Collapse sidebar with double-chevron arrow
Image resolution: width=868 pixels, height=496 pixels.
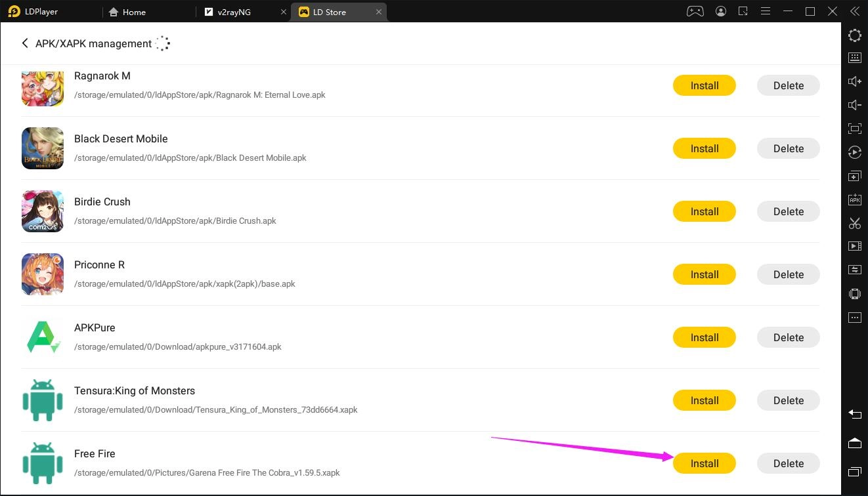(854, 11)
